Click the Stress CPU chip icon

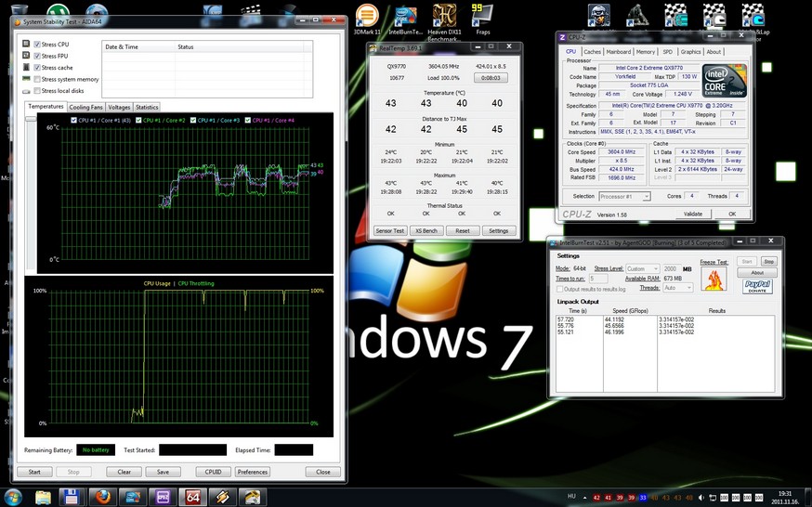(x=26, y=44)
